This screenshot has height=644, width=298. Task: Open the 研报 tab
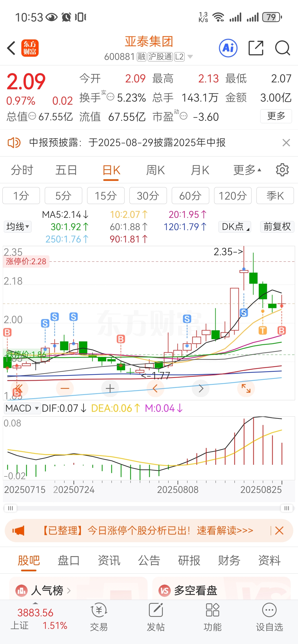pos(189,560)
